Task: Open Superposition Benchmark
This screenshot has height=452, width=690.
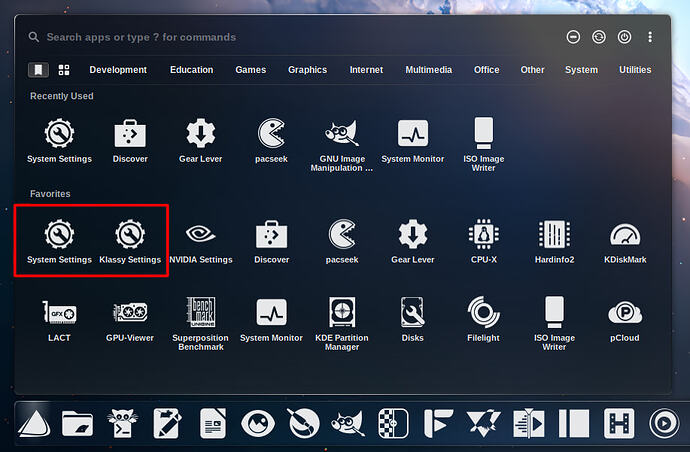Action: coord(201,324)
